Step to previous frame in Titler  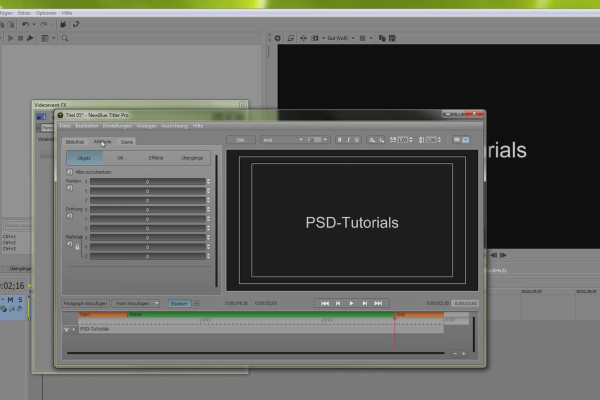click(338, 303)
